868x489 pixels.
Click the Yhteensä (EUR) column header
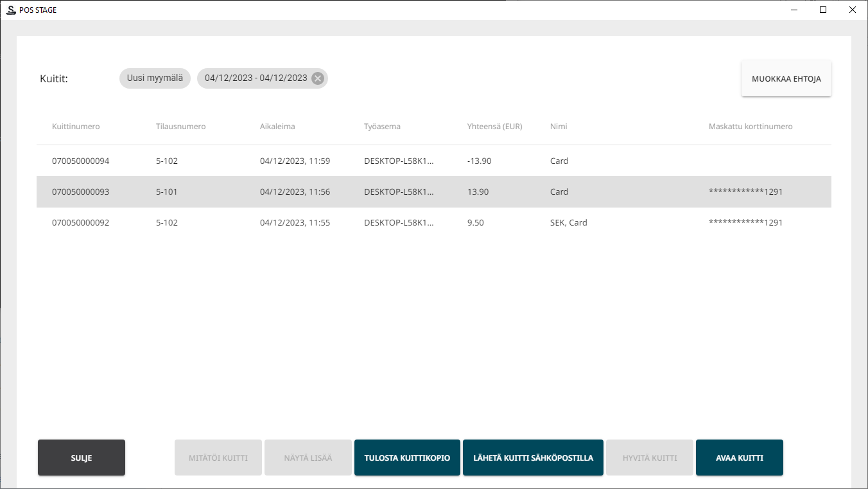pos(494,127)
